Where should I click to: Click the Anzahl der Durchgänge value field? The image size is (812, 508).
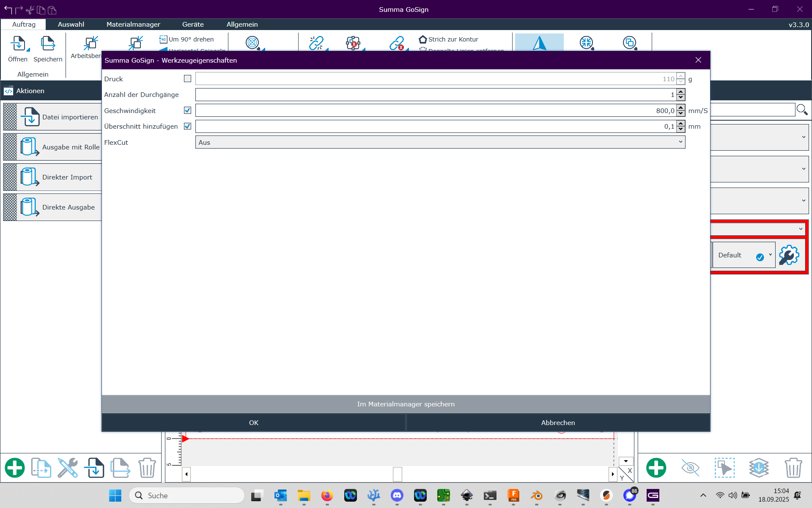click(436, 95)
